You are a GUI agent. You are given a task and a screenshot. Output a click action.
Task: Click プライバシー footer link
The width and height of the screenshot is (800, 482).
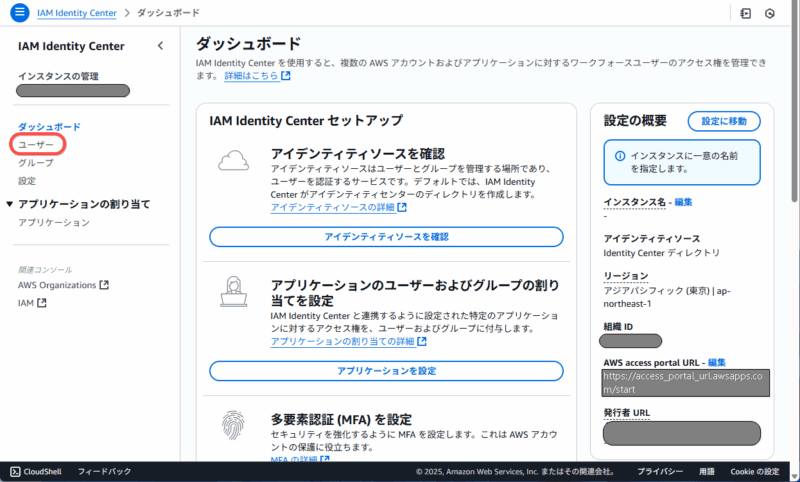pos(660,471)
